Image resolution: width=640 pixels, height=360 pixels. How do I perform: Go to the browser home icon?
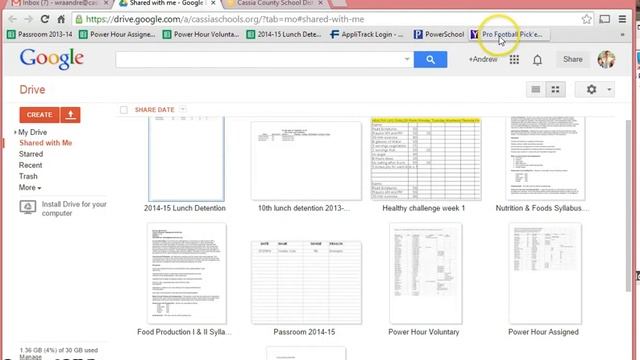click(61, 19)
